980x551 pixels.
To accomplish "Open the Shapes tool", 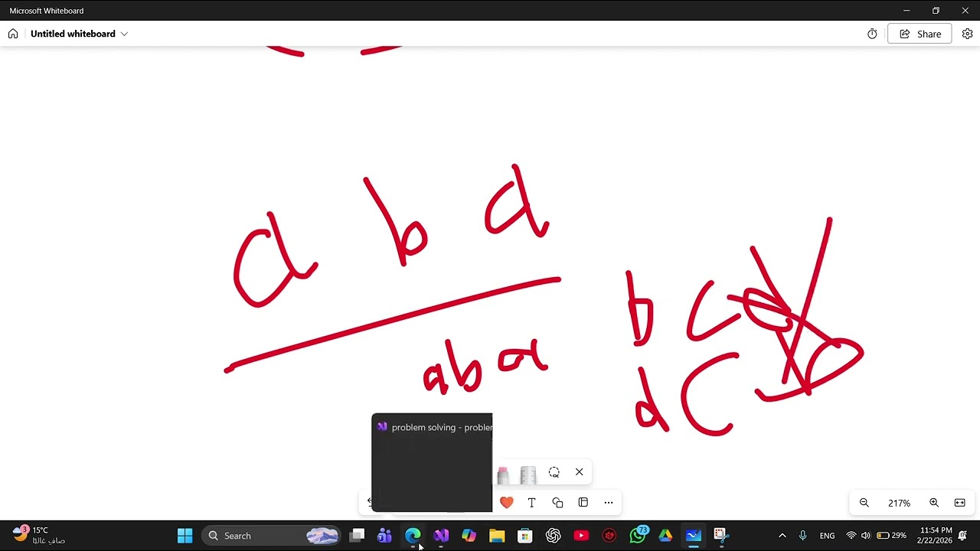I will pyautogui.click(x=557, y=503).
